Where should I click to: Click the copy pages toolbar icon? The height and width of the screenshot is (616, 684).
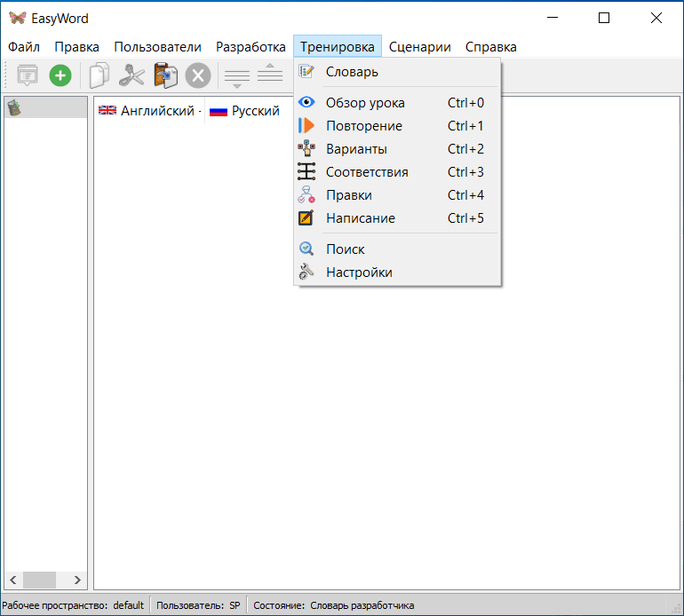coord(99,75)
